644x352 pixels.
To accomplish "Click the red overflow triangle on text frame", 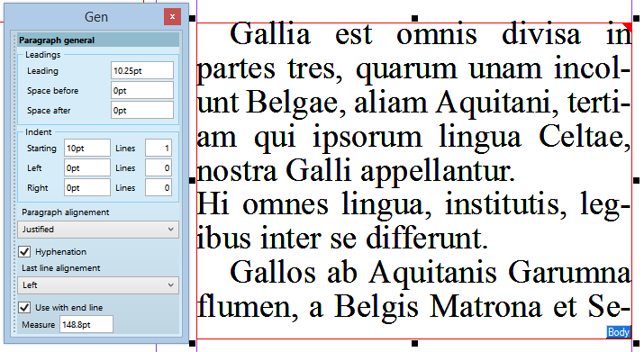I will tap(628, 27).
